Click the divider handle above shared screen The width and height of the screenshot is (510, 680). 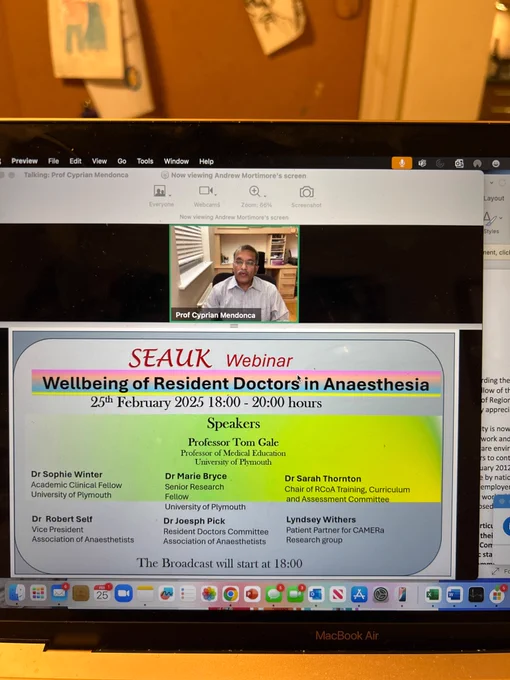pyautogui.click(x=234, y=326)
